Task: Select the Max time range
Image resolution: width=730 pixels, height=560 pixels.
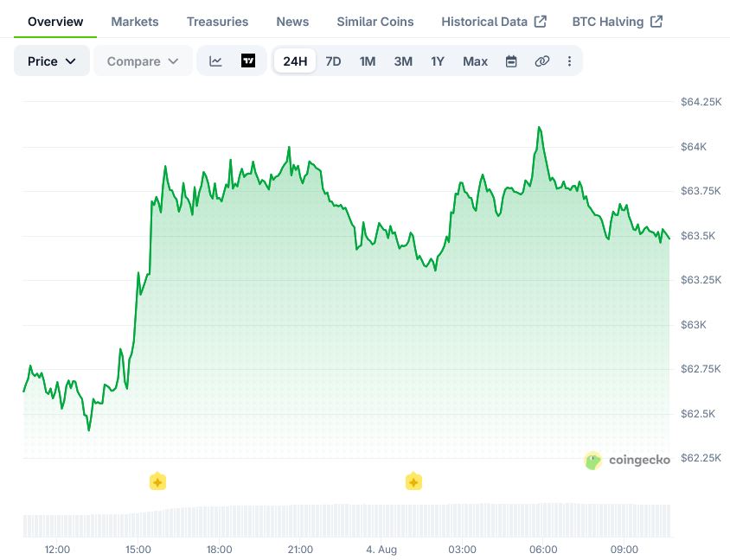Action: click(475, 61)
